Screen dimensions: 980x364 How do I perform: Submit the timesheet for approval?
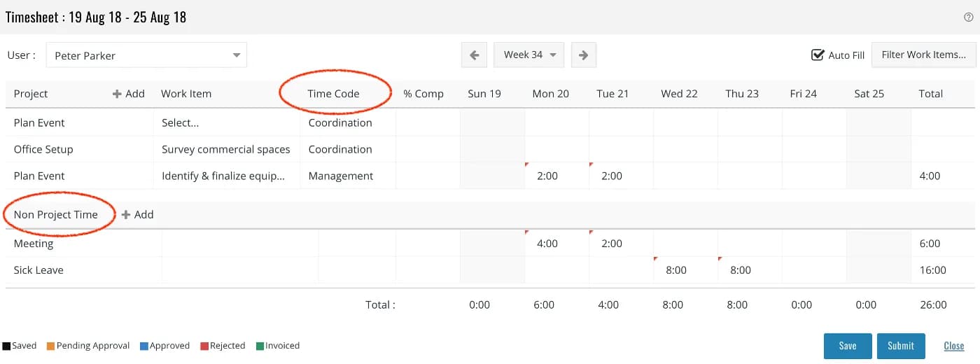pos(901,346)
